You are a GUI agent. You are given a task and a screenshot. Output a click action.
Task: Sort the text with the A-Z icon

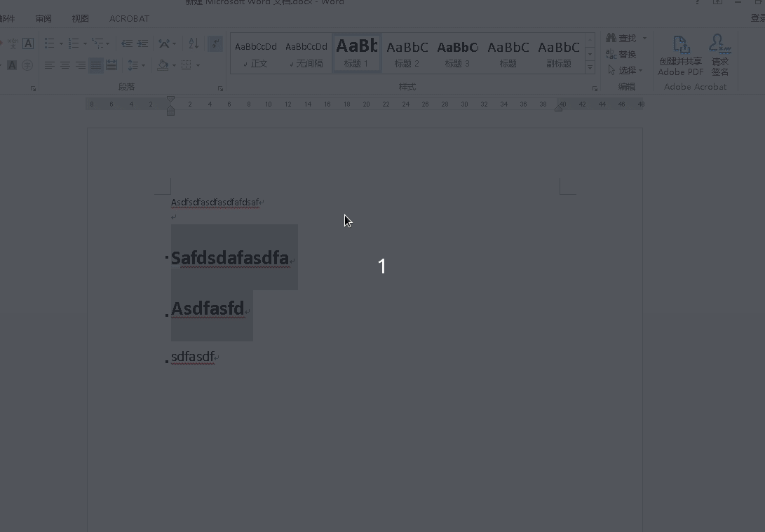click(x=194, y=43)
